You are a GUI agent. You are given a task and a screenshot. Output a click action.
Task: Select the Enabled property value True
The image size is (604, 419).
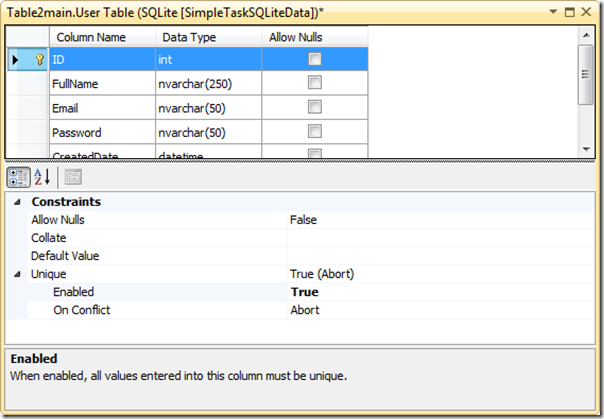coord(303,292)
